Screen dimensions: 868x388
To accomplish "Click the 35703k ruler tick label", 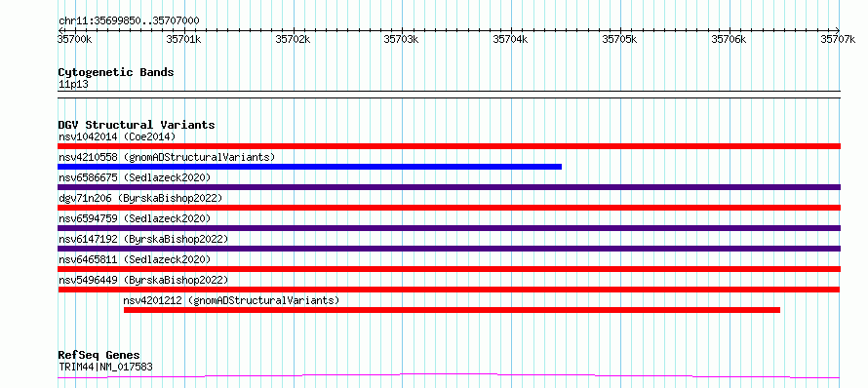I will click(x=402, y=39).
